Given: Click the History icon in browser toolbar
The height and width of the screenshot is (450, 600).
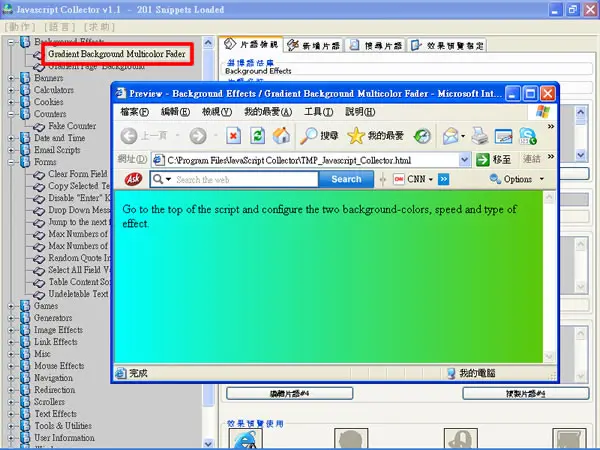Looking at the screenshot, I should pos(422,136).
